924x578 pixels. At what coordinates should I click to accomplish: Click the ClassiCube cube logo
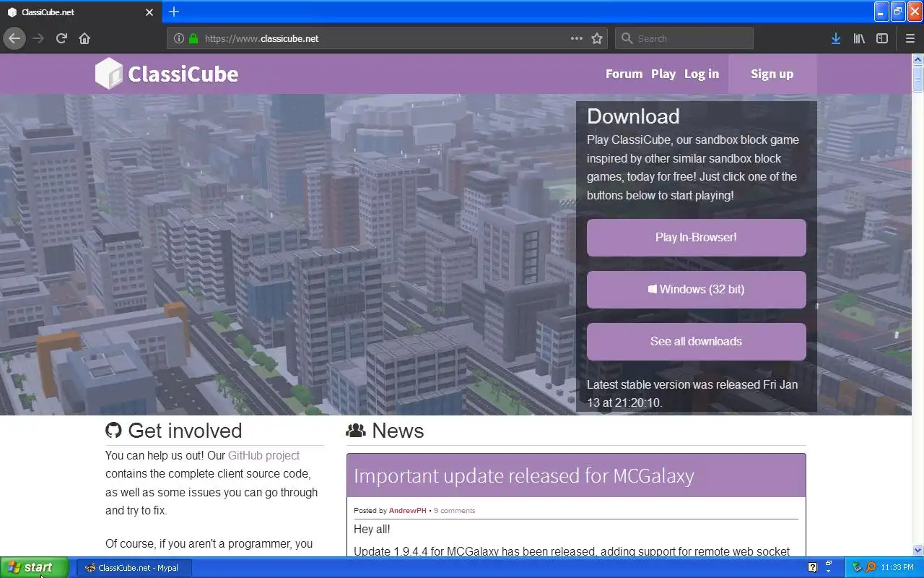(109, 74)
